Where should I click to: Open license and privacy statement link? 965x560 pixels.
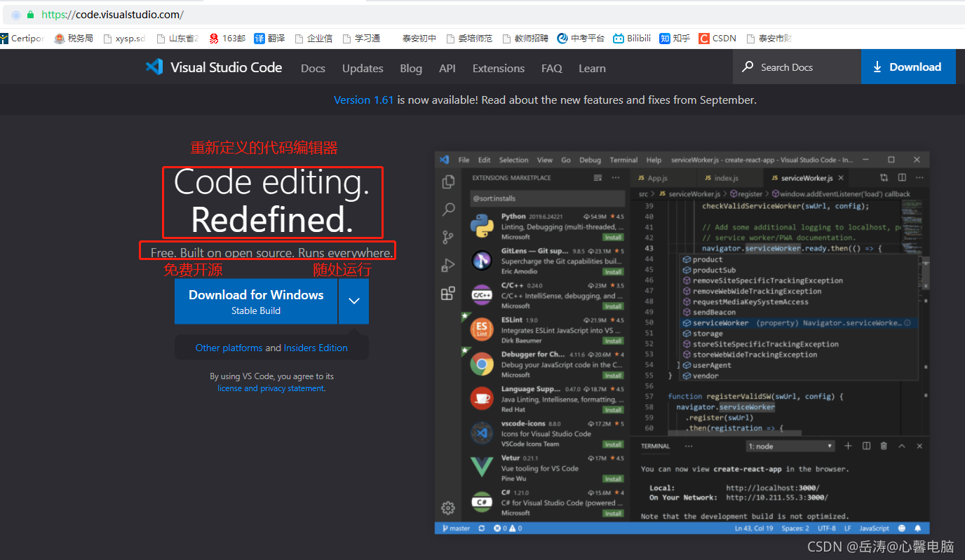click(271, 388)
